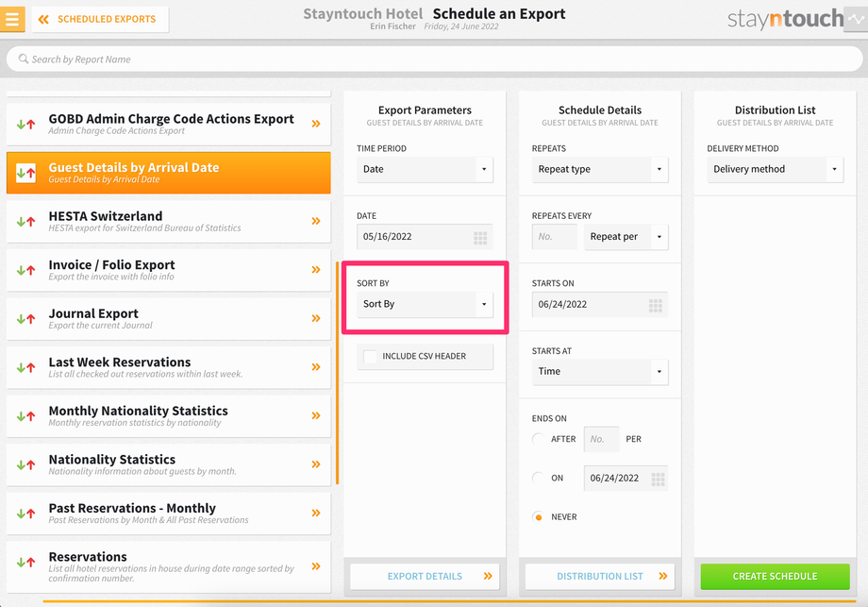Click chevron on Monthly Nationality Statistics row
This screenshot has width=868, height=607.
316,415
